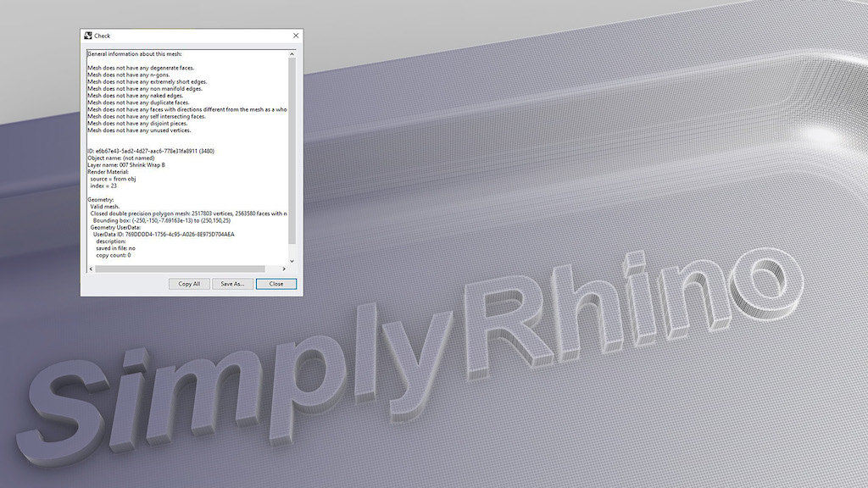Screen dimensions: 868x488
Task: Click the 'description:' line
Action: (111, 241)
